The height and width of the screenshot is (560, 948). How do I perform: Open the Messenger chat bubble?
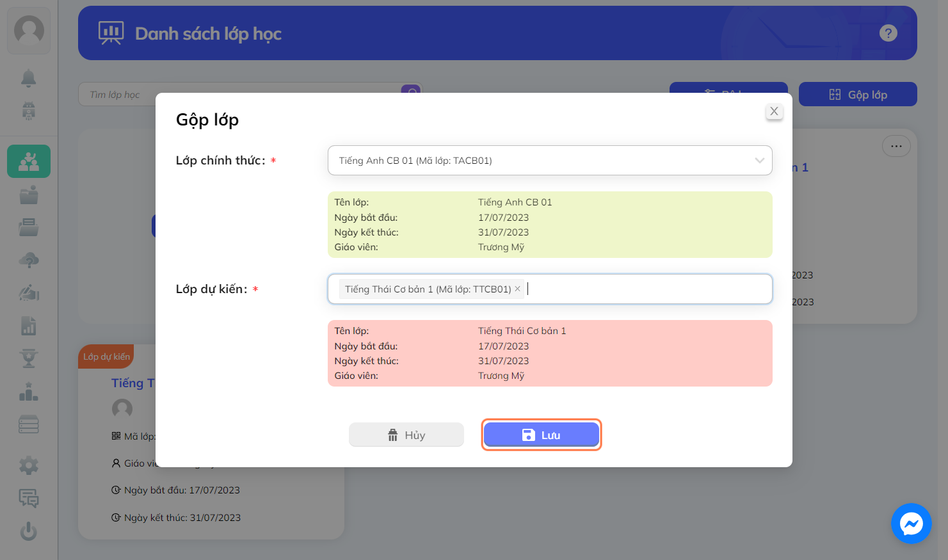(912, 524)
